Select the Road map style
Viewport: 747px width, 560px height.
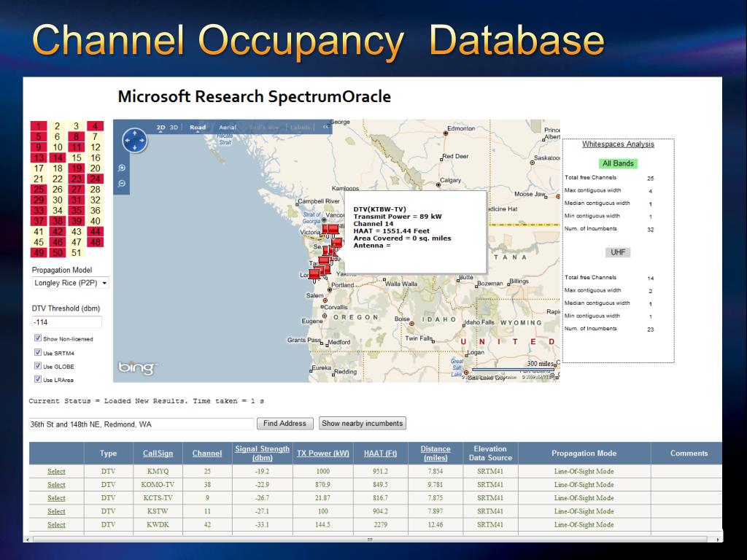point(198,127)
